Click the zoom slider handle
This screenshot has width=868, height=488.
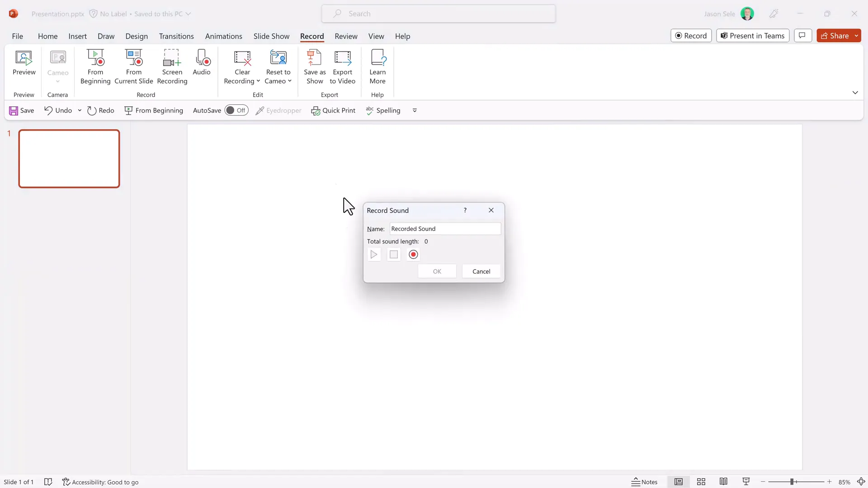coord(792,482)
